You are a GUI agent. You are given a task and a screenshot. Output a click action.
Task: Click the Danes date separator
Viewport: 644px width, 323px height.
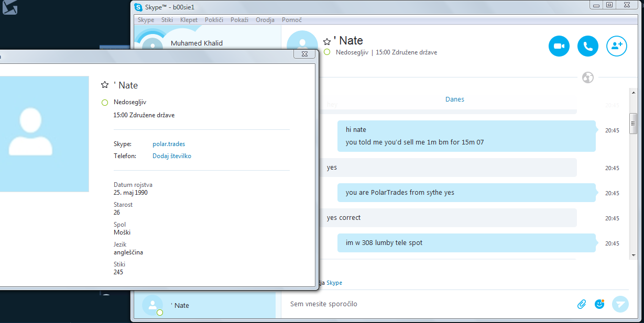(x=455, y=99)
